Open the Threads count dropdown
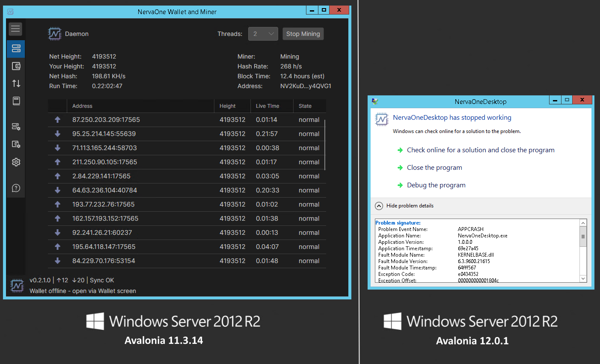Screen dimensions: 600x364 click(x=263, y=34)
